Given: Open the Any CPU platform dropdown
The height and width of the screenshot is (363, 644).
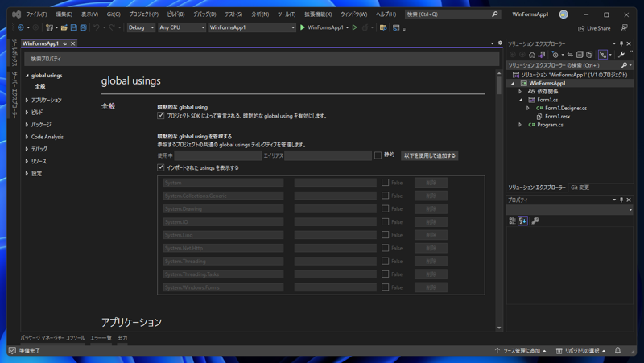Looking at the screenshot, I should [x=182, y=27].
